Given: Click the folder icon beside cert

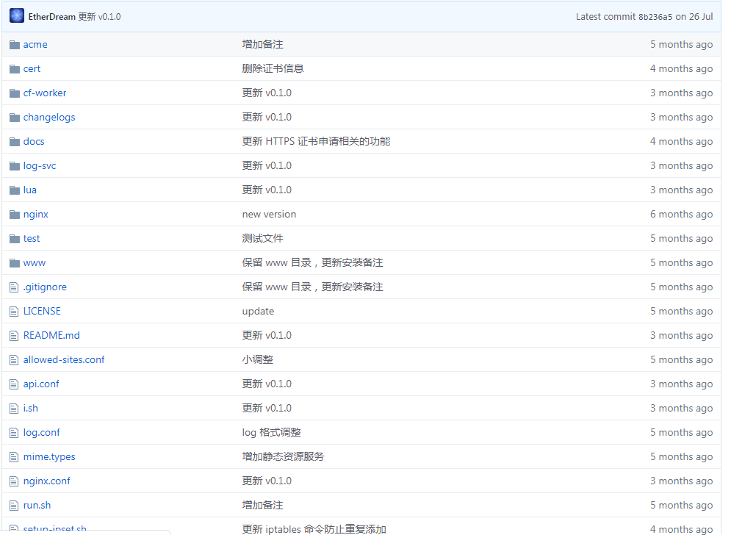Looking at the screenshot, I should click(x=14, y=68).
